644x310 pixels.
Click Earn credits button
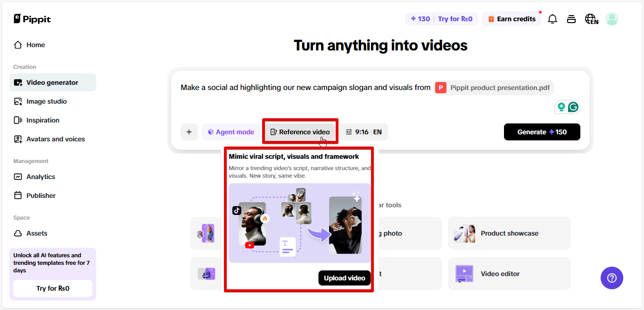click(512, 19)
